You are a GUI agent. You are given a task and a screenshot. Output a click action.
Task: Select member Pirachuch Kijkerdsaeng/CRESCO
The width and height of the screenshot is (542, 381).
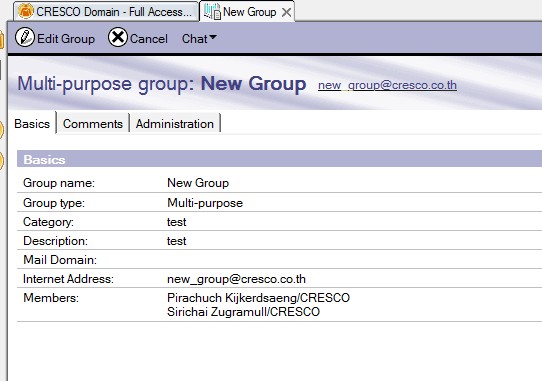click(x=258, y=298)
